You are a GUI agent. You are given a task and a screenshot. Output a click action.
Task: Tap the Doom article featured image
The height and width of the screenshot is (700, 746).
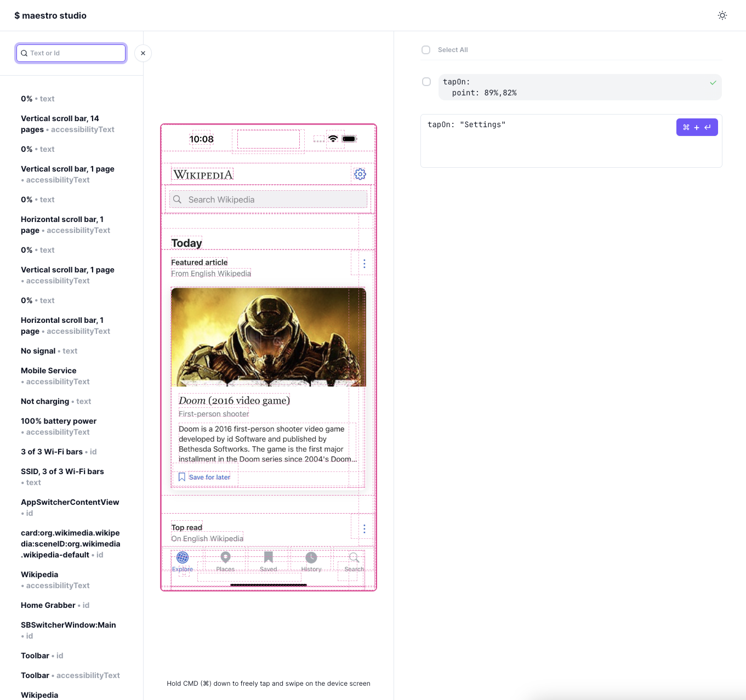(x=269, y=337)
